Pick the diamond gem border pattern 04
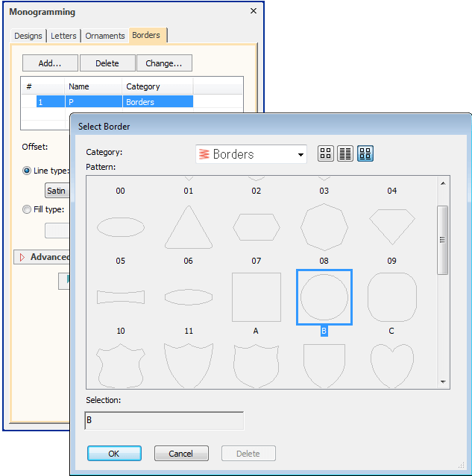472x476 pixels. pyautogui.click(x=391, y=226)
